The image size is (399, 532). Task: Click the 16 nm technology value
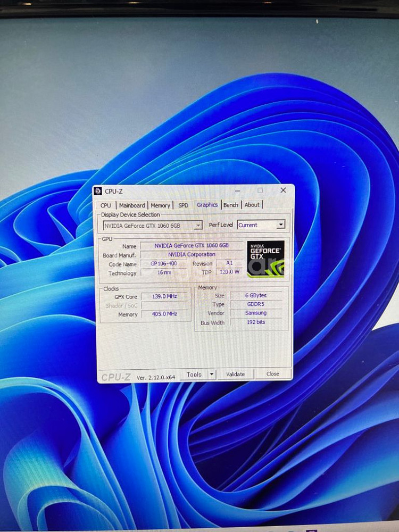tap(163, 272)
